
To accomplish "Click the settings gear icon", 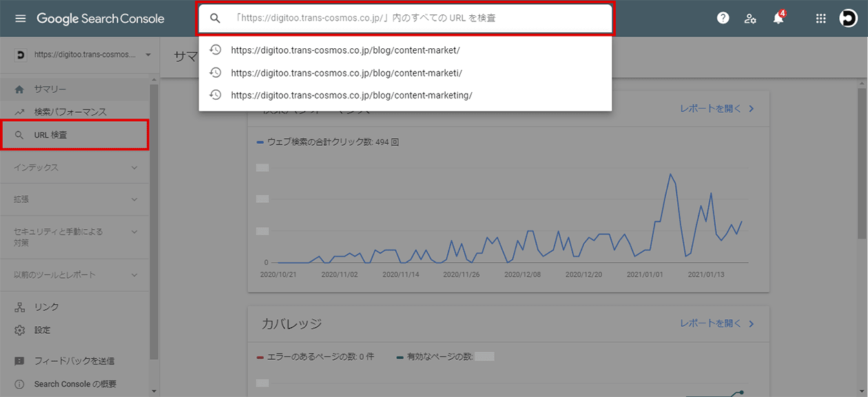I will (19, 330).
